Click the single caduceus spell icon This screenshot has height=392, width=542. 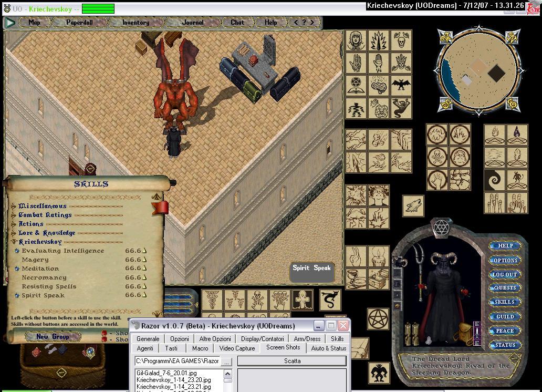[212, 300]
